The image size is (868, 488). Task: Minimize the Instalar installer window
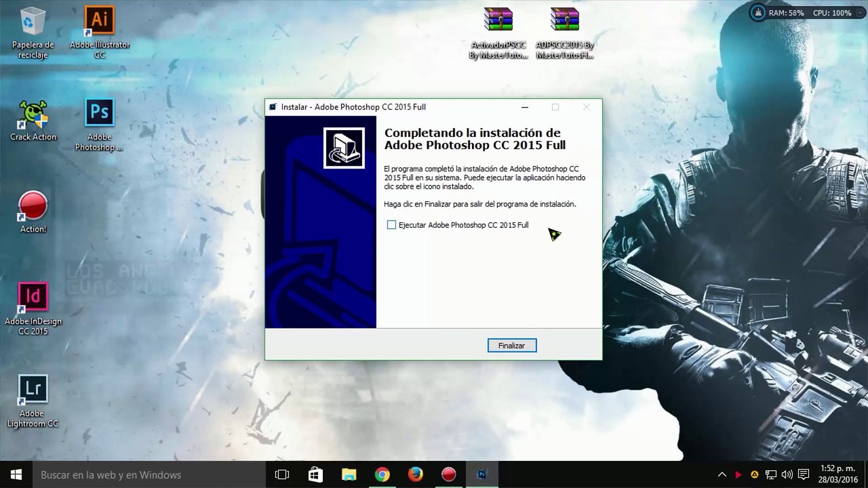point(525,107)
